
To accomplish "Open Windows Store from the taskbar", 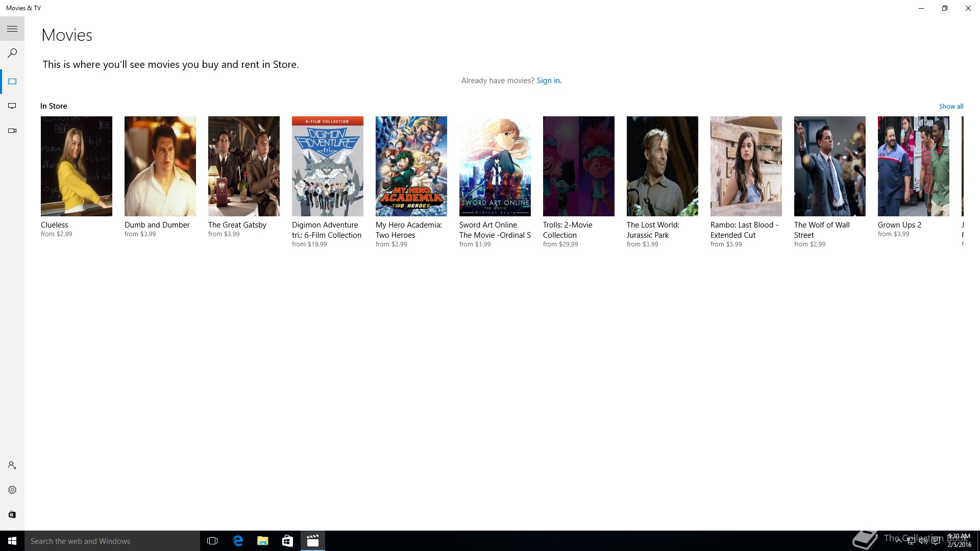I will pos(287,541).
